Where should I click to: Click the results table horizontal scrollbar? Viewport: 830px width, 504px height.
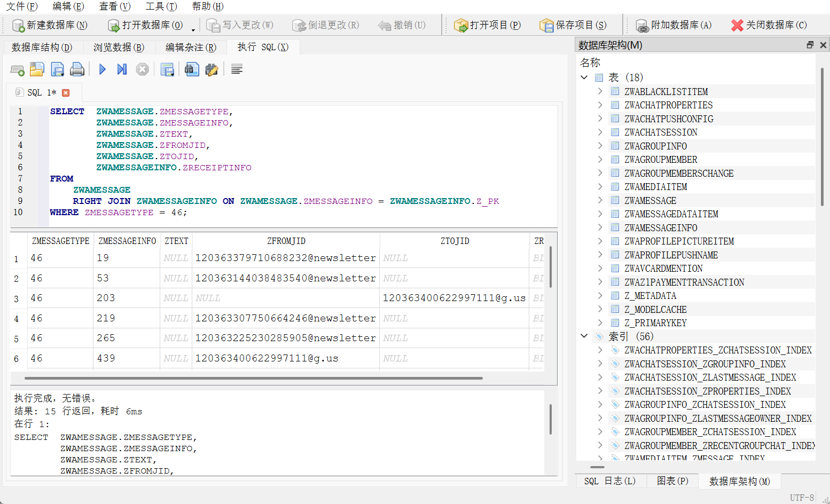coord(253,378)
